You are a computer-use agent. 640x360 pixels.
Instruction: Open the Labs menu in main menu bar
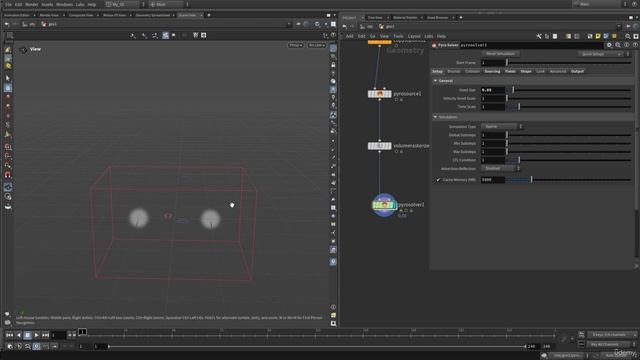[x=80, y=4]
